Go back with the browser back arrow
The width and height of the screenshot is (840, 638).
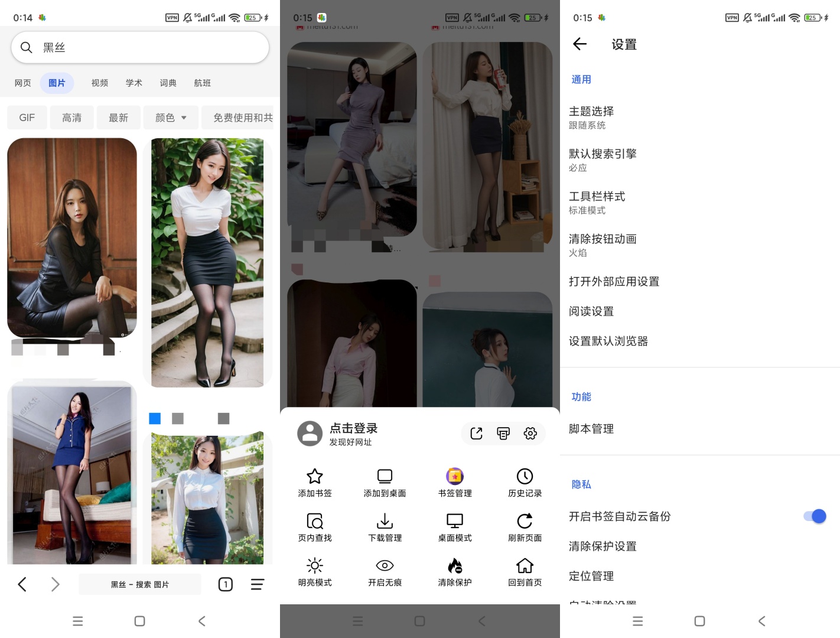click(x=22, y=584)
